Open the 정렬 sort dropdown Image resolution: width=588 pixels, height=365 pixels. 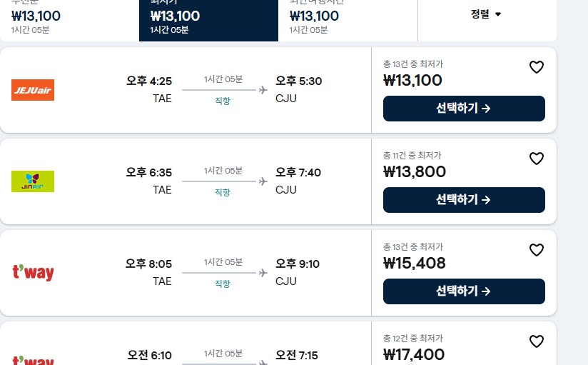coord(487,14)
